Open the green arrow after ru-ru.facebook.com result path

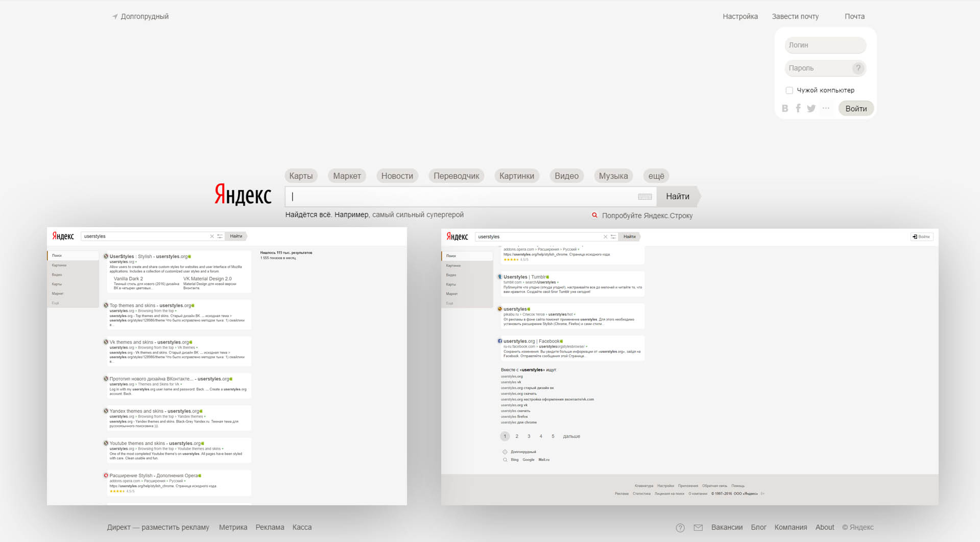tap(587, 347)
